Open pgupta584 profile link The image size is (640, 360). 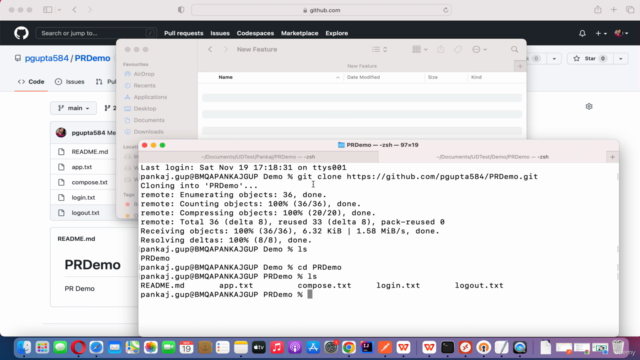click(x=47, y=58)
